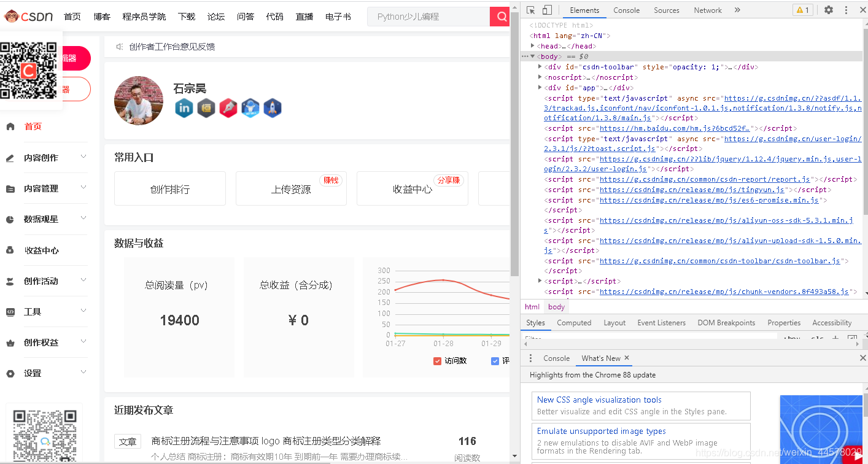The image size is (868, 464).
Task: Switch to the Network tab
Action: (708, 10)
